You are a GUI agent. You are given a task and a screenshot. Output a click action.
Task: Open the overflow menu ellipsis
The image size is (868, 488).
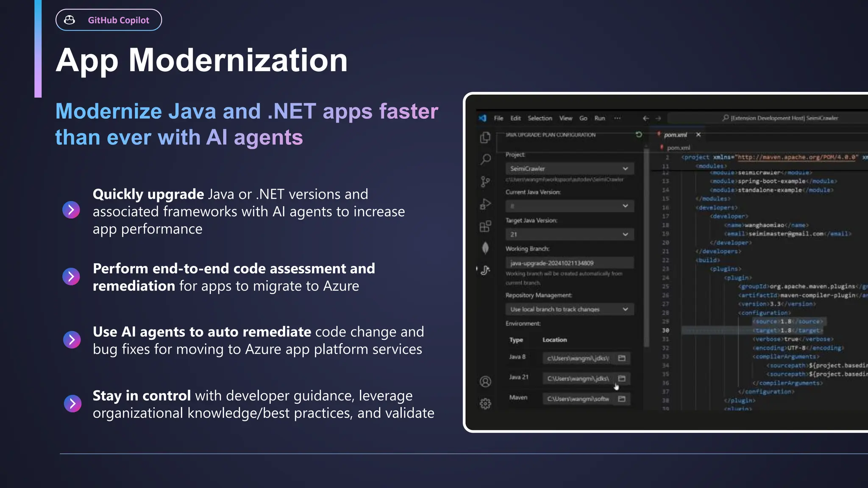(x=618, y=118)
